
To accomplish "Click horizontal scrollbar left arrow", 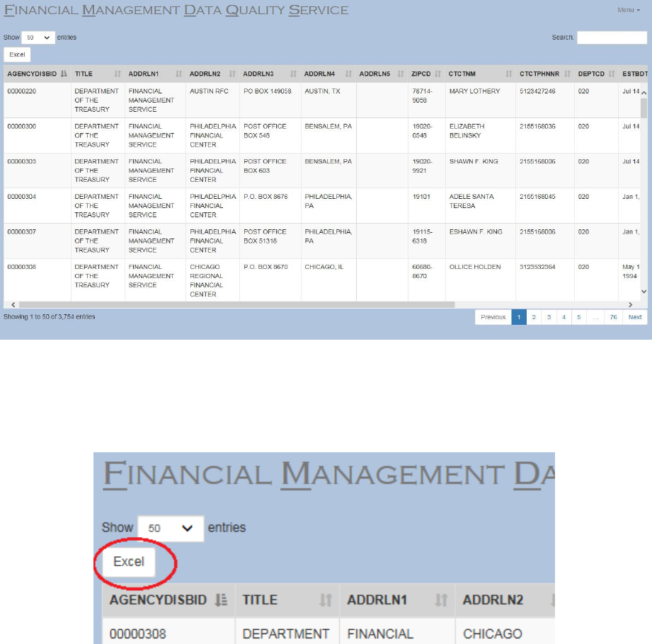I will [13, 305].
